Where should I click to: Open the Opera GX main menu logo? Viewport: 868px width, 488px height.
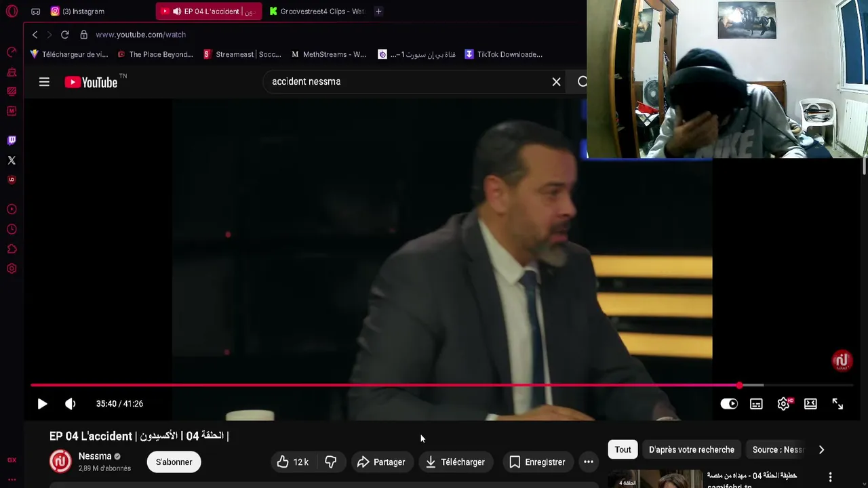pyautogui.click(x=12, y=12)
